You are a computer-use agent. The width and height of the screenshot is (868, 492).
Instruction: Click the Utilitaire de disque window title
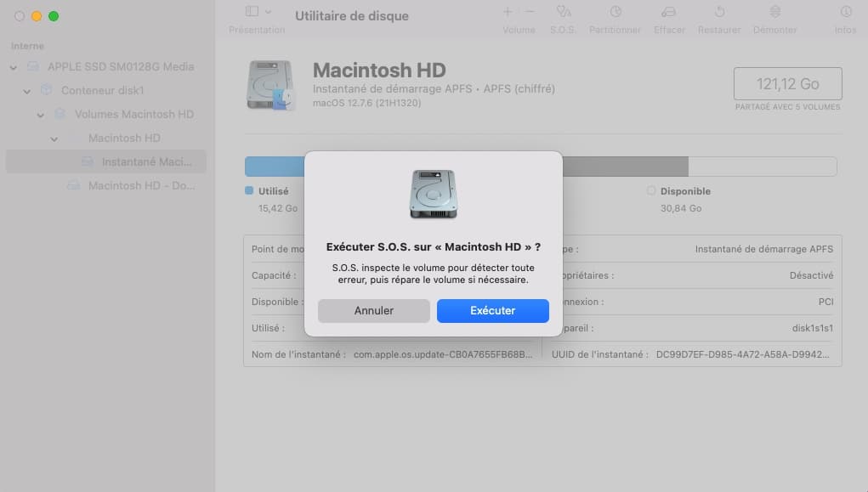(351, 16)
